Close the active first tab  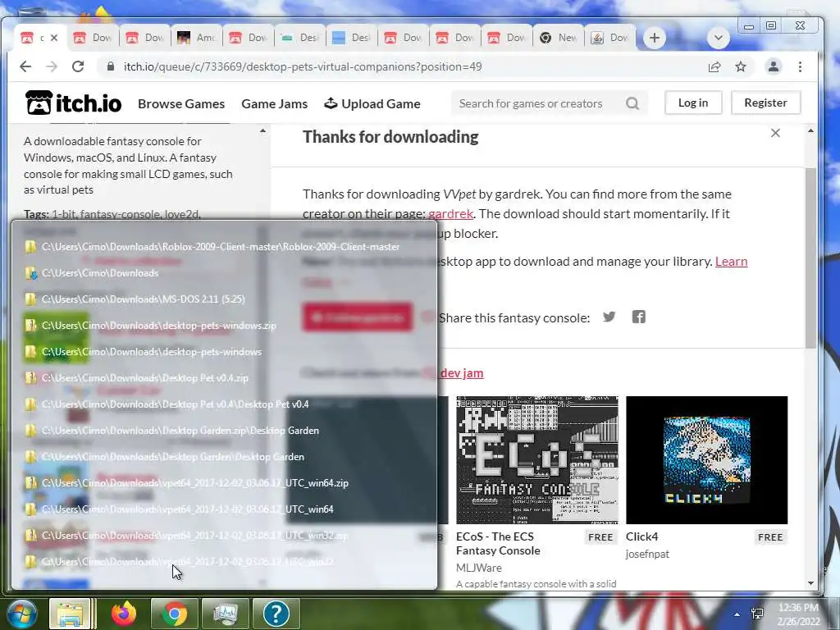(x=54, y=38)
